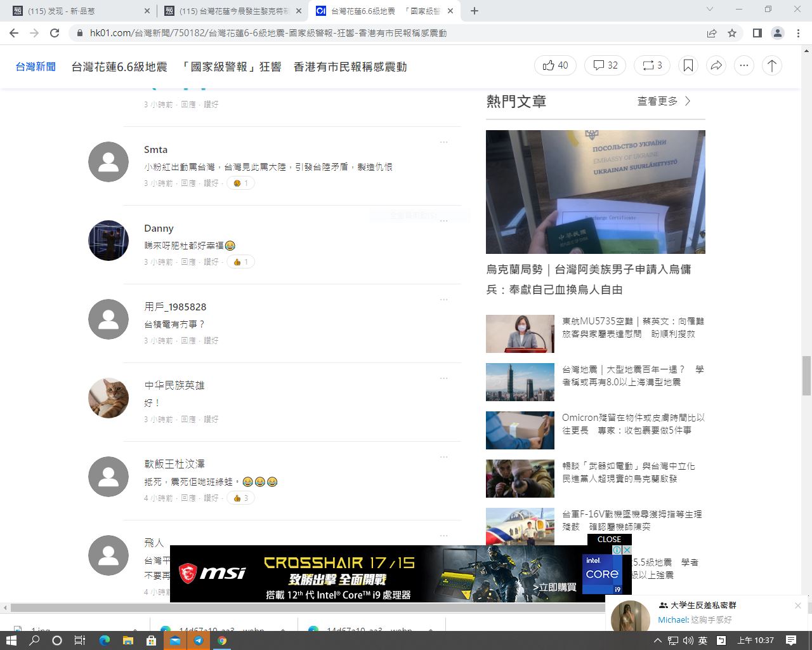Like 中华民族英雄's comment
Image resolution: width=812 pixels, height=650 pixels.
[211, 420]
